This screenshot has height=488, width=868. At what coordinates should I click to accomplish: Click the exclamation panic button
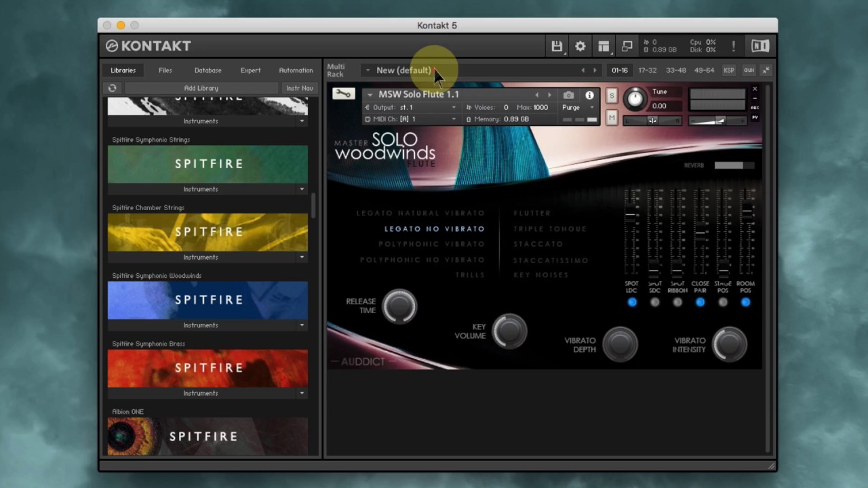point(733,46)
